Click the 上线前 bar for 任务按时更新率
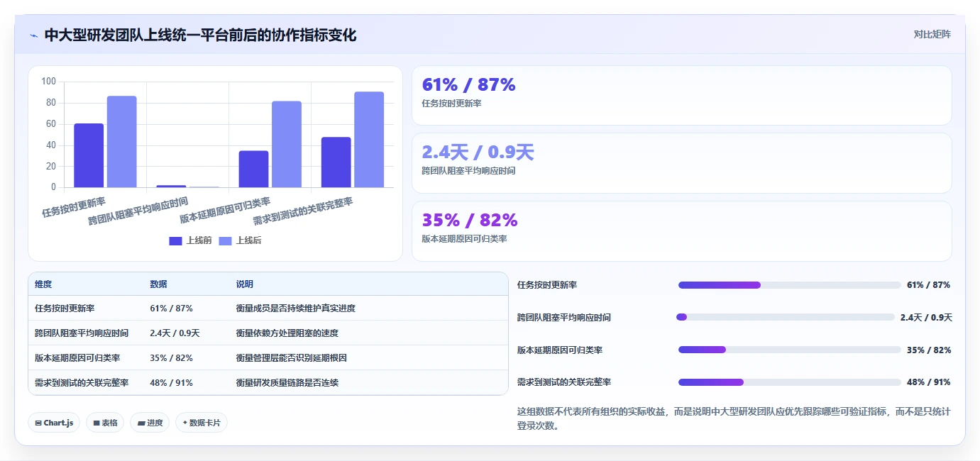The height and width of the screenshot is (461, 980). click(x=89, y=155)
